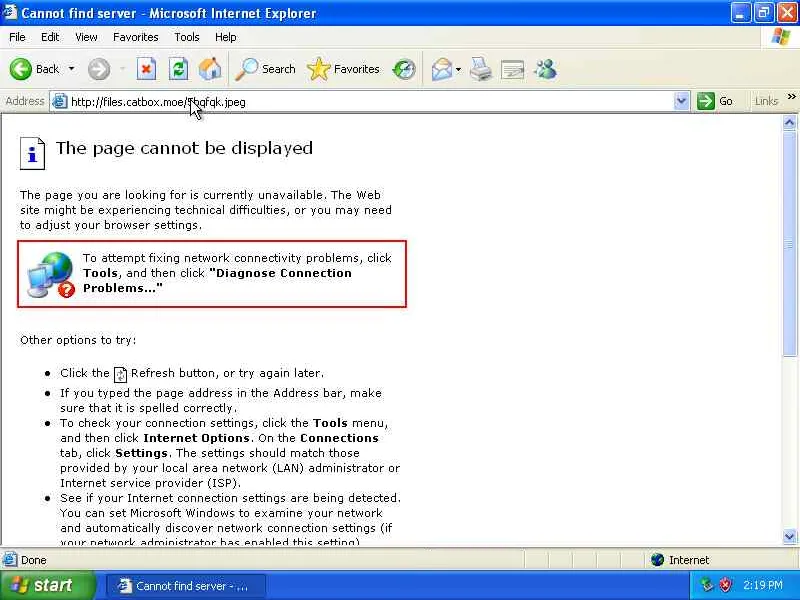Print the page using printer icon

pos(481,69)
